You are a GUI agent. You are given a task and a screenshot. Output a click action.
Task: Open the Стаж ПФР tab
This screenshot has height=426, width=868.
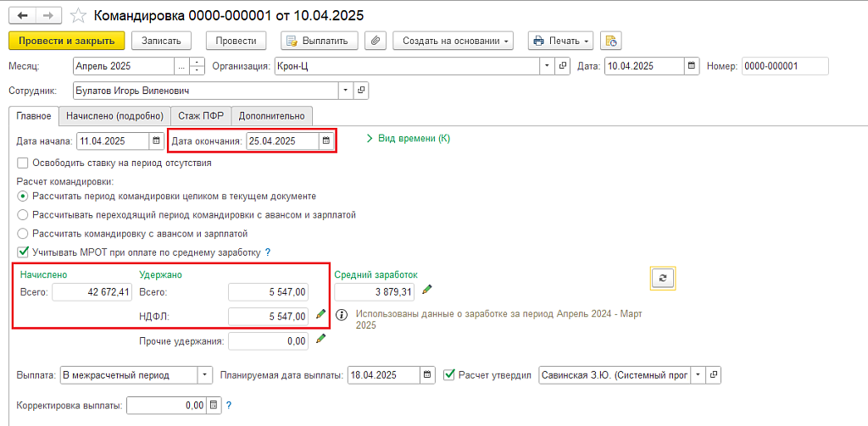(200, 116)
